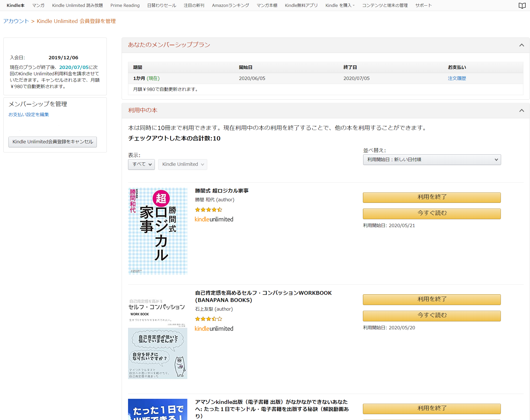
Task: Open マンガ本棚 in the nav bar
Action: [267, 5]
